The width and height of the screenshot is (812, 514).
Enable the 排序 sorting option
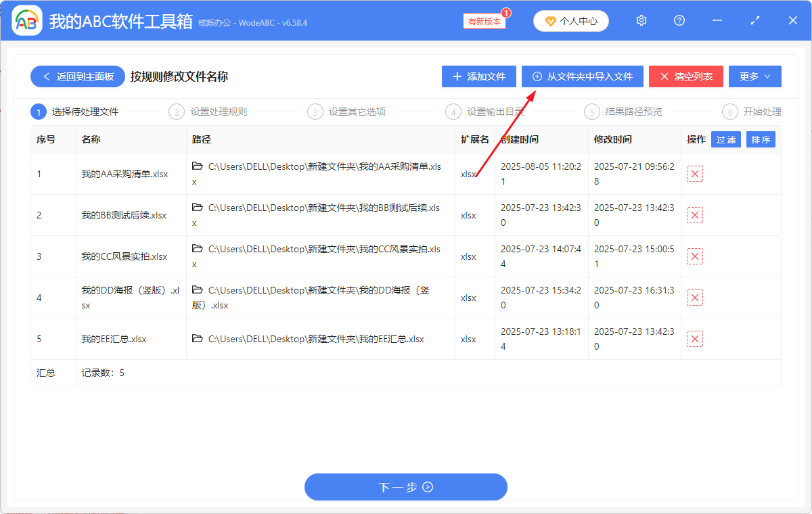pos(761,139)
